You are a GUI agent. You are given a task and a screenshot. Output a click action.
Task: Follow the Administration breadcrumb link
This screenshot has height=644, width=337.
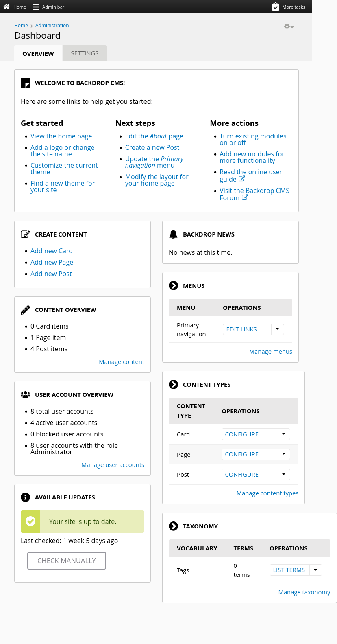pyautogui.click(x=52, y=26)
